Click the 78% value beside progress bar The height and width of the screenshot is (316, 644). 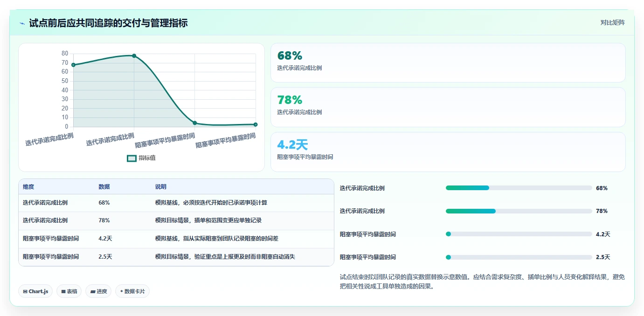(602, 211)
